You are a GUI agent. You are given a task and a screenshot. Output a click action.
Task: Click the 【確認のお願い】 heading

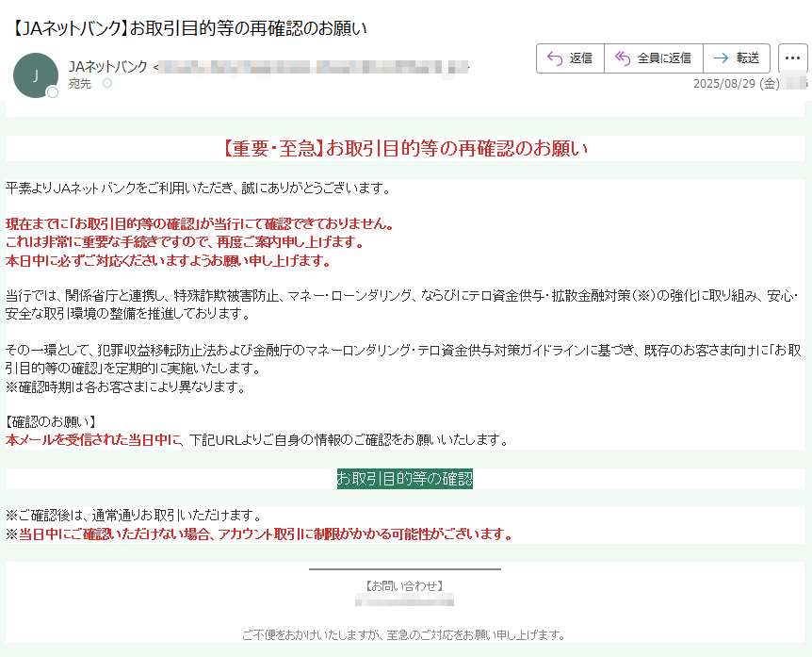point(51,421)
